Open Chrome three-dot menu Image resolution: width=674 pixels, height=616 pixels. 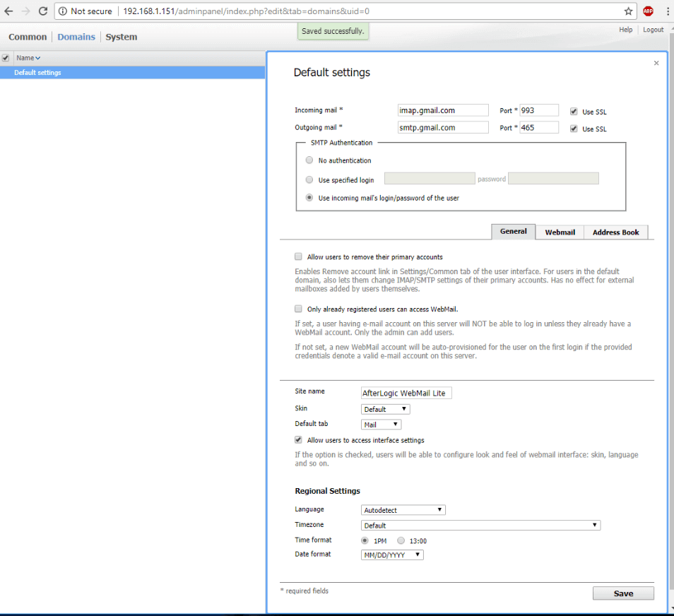coord(668,11)
